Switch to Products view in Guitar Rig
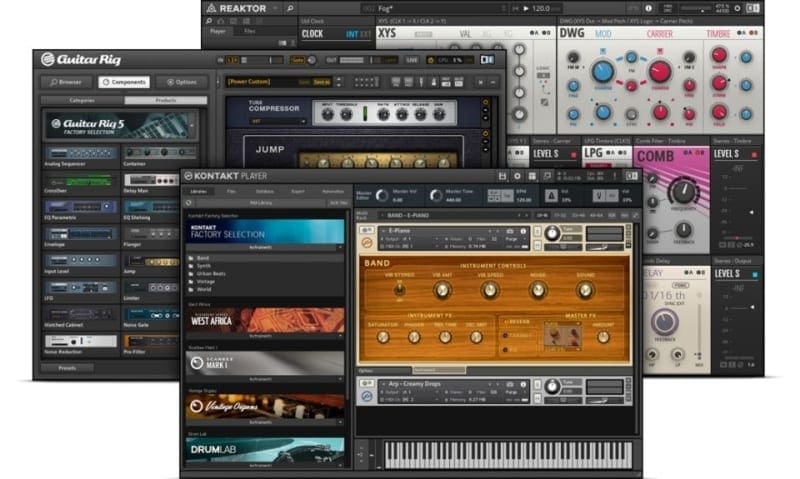800x479 pixels. point(166,100)
